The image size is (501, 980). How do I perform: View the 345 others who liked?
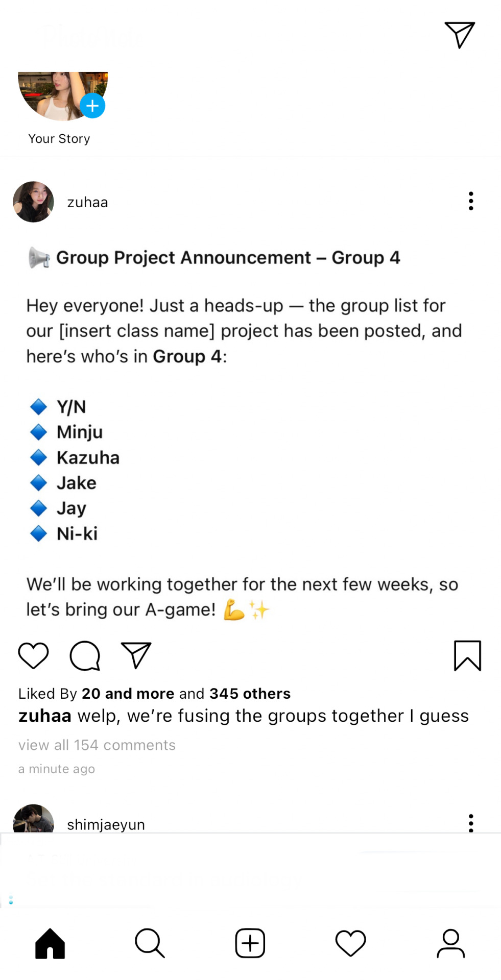tap(250, 694)
